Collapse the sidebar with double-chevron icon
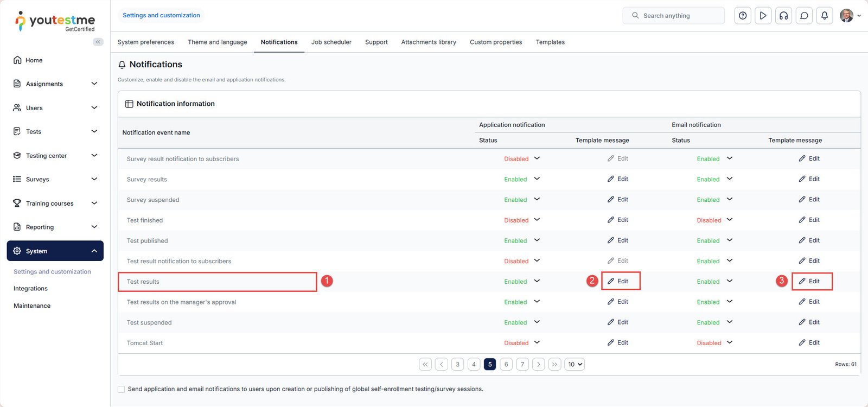 tap(98, 42)
